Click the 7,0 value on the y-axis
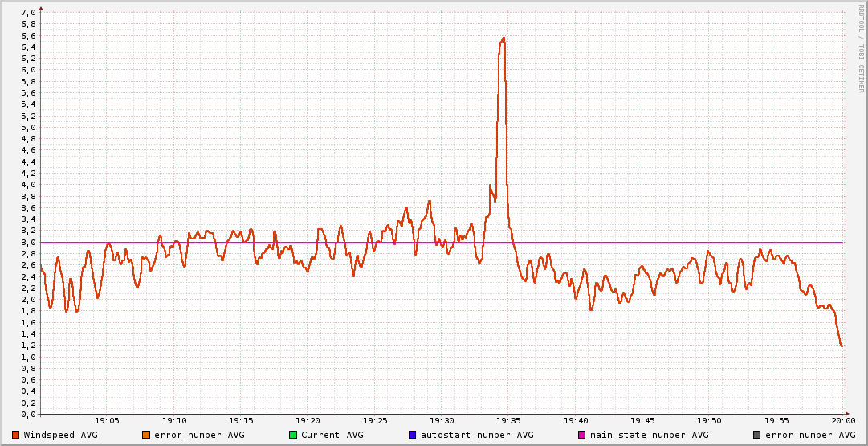This screenshot has height=446, width=868. click(28, 12)
